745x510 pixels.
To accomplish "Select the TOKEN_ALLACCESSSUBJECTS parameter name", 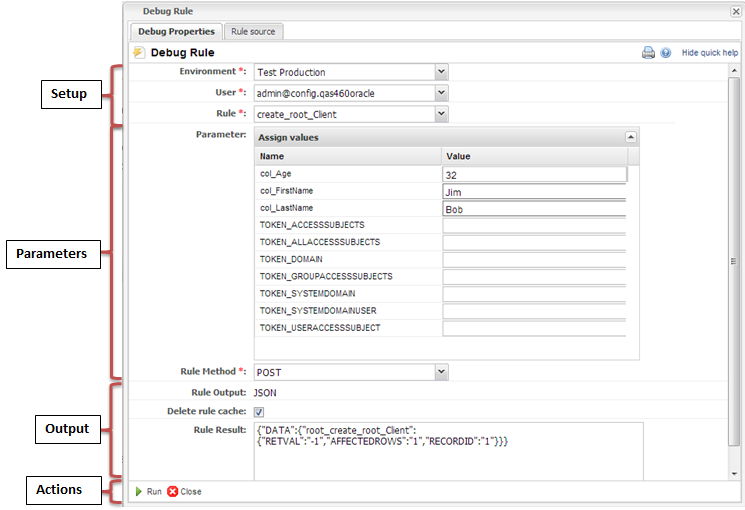I will pos(320,242).
